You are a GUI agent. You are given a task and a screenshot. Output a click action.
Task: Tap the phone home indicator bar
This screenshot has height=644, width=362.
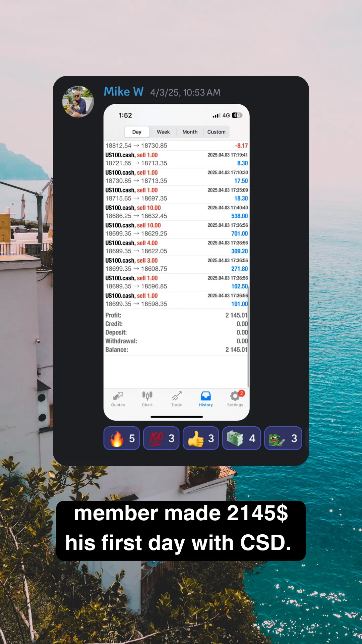pos(177,417)
